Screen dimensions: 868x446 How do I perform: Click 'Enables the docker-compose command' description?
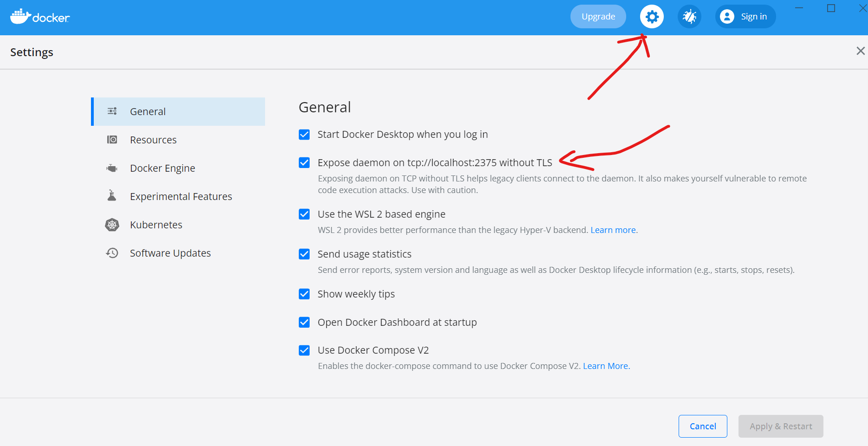point(449,366)
